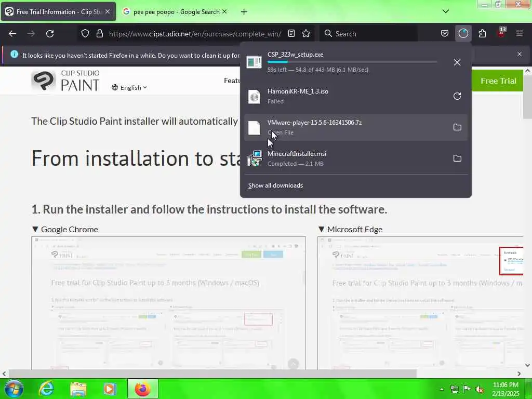Image resolution: width=532 pixels, height=399 pixels.
Task: Dismiss the Firefox clean-up notification bar
Action: click(520, 54)
